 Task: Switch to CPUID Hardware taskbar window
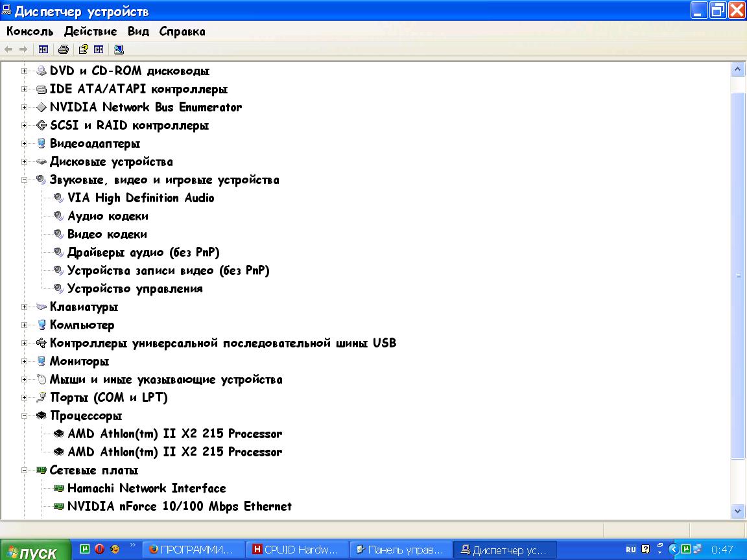pyautogui.click(x=298, y=550)
